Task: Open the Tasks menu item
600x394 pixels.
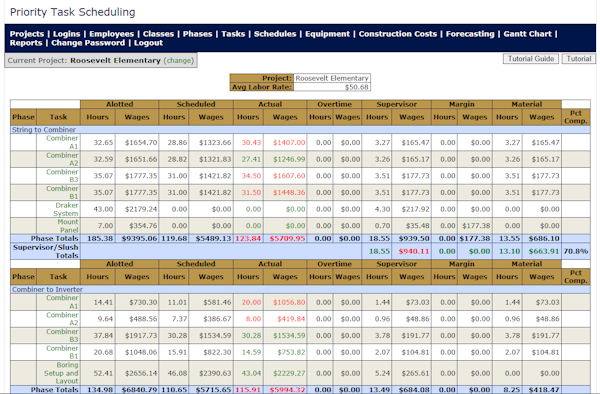Action: [x=233, y=34]
